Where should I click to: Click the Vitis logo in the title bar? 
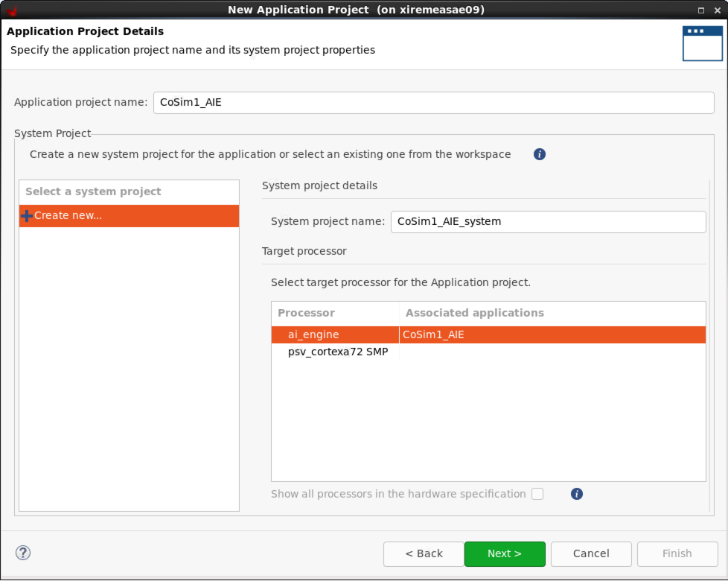click(12, 10)
